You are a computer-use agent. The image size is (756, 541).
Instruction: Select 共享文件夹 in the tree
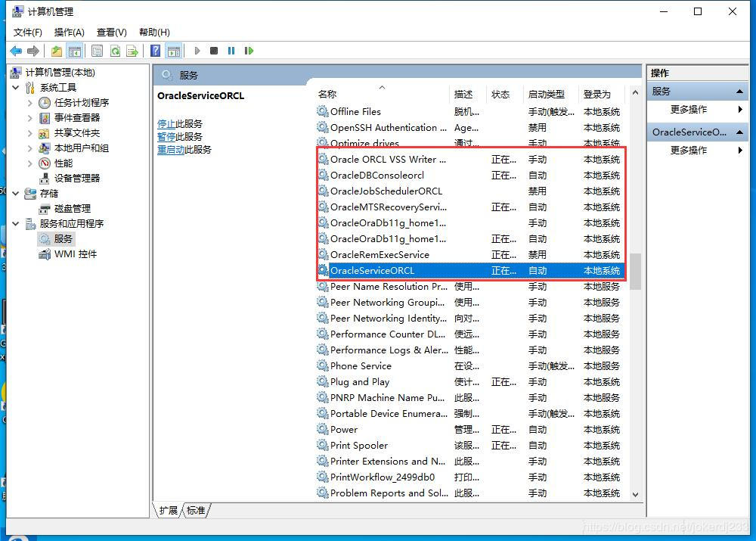coord(77,132)
